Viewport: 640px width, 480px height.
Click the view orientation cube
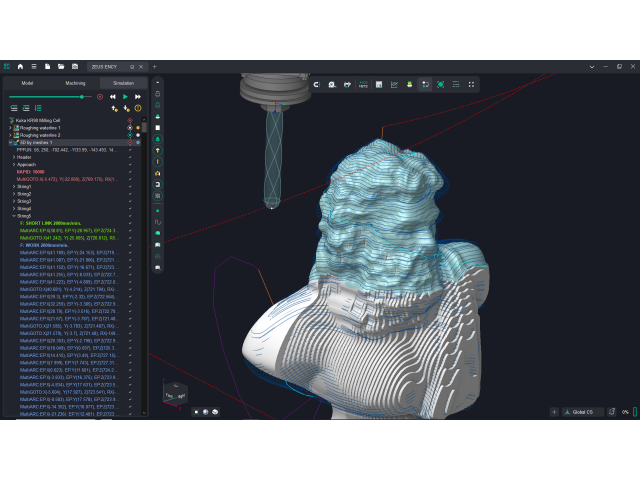[174, 391]
